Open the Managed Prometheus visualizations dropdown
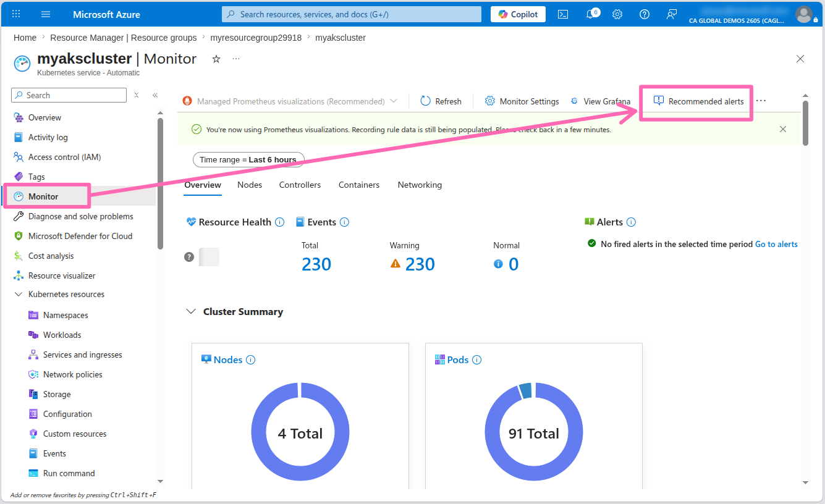The width and height of the screenshot is (825, 504). 290,101
